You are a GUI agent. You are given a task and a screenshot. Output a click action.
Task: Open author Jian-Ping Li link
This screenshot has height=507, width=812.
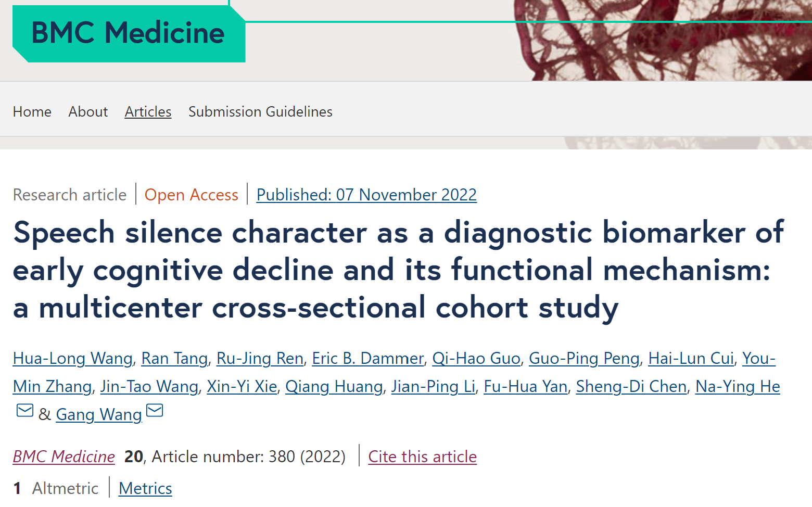coord(434,387)
